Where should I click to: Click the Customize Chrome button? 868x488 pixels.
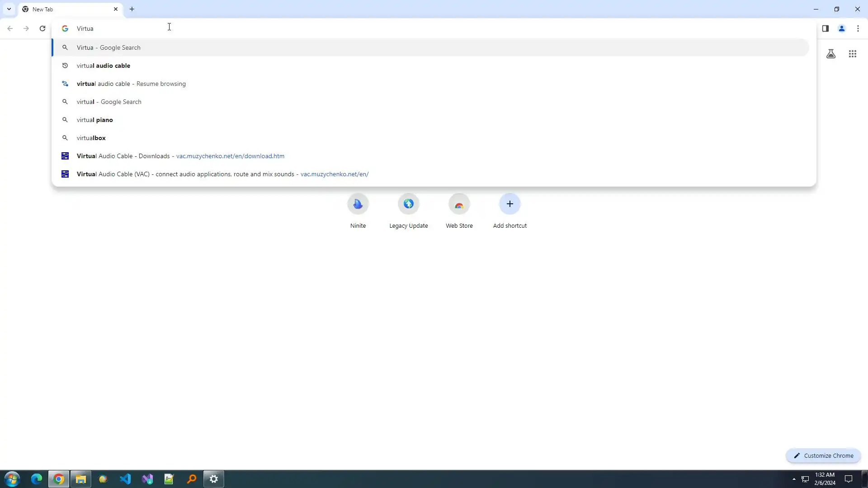tap(823, 455)
